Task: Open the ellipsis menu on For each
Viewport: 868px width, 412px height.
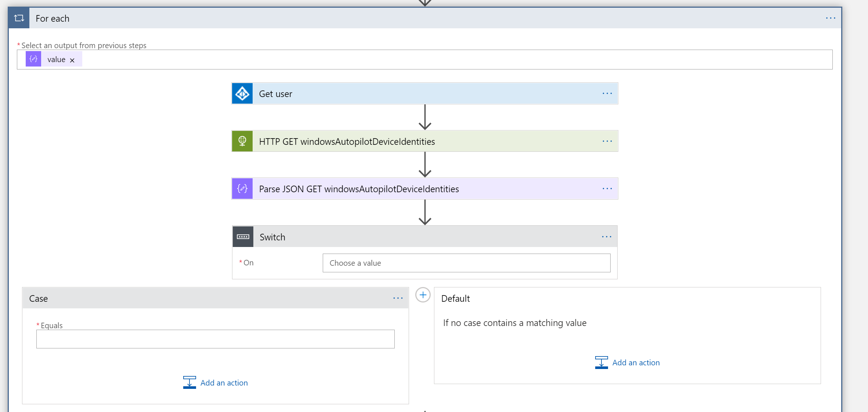Action: pos(831,18)
